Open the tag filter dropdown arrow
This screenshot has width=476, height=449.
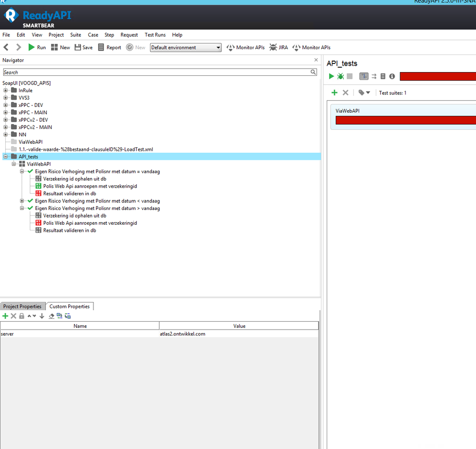[x=368, y=93]
